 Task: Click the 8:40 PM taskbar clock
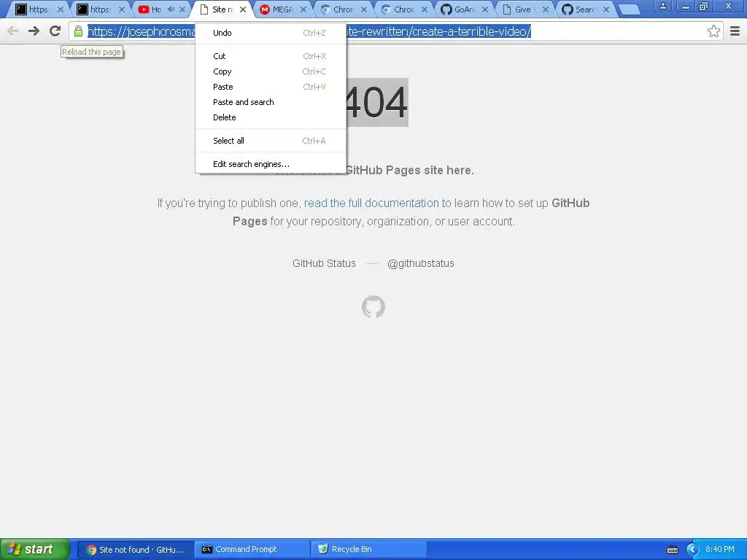(x=720, y=550)
